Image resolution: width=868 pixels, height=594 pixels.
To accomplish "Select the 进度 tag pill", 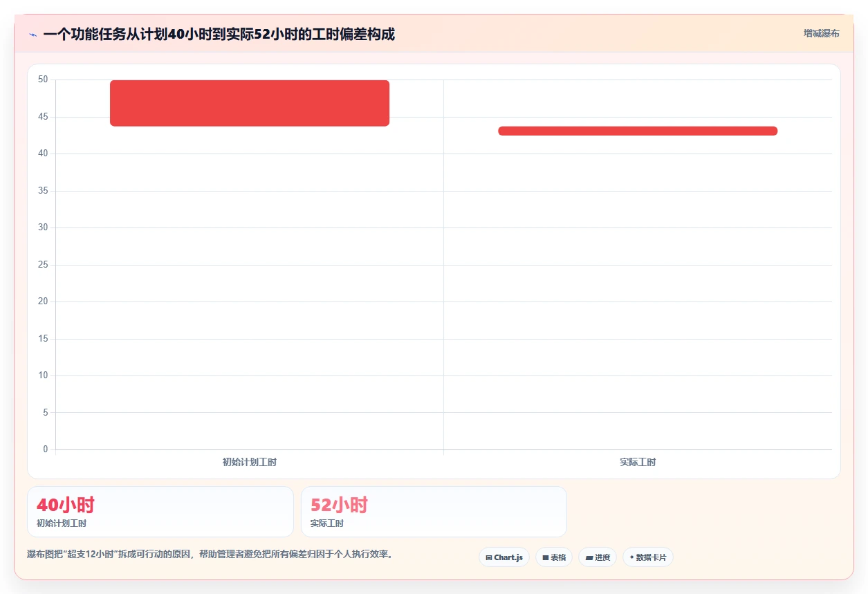I will [x=598, y=557].
